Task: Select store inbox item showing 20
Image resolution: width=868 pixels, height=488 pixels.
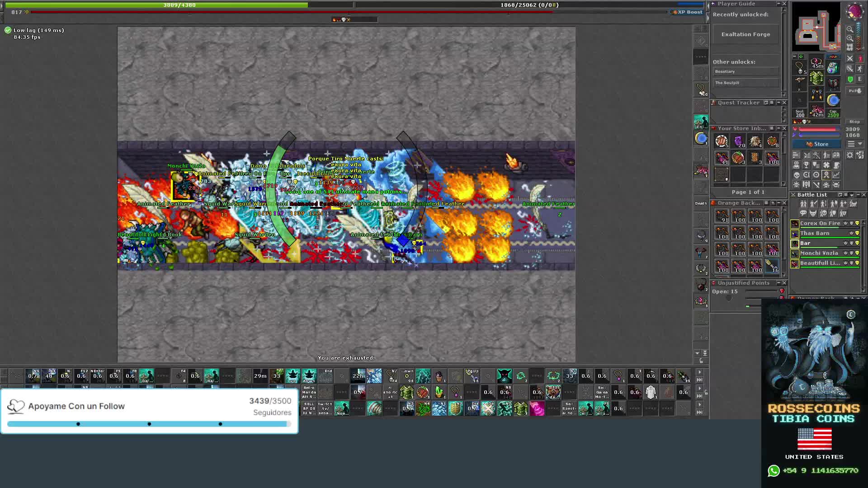Action: 738,141
